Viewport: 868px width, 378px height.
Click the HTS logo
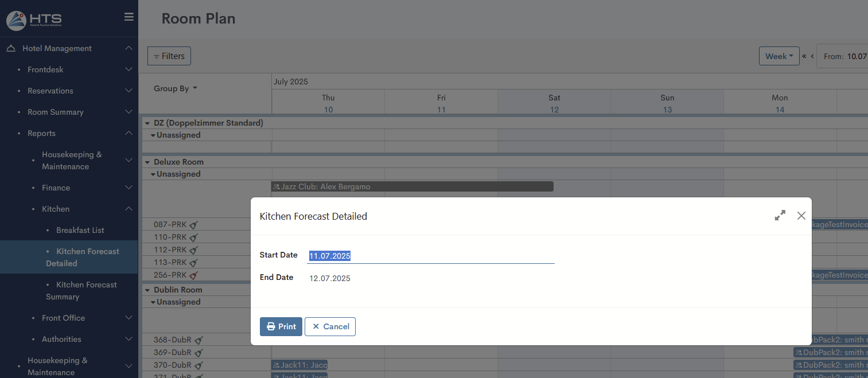tap(34, 20)
